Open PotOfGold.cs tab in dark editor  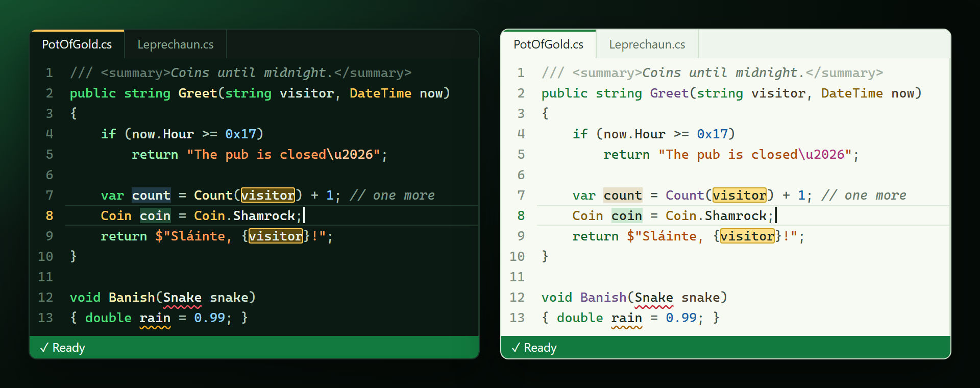point(77,44)
